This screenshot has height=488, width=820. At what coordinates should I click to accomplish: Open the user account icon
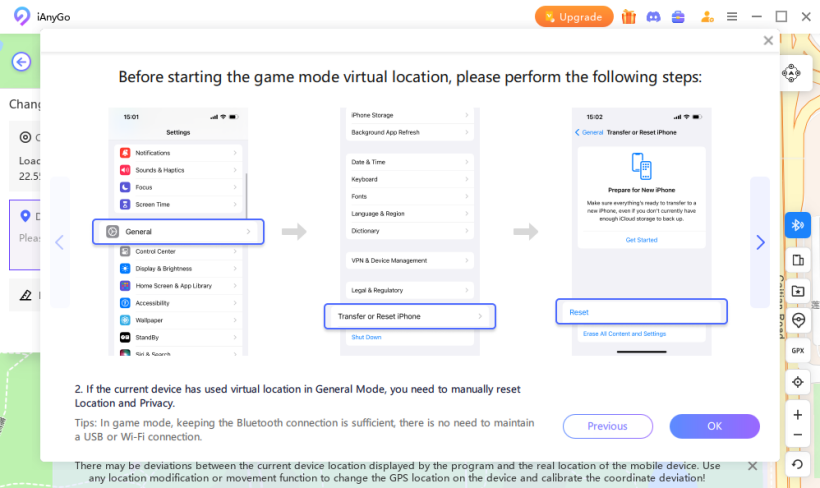click(x=707, y=17)
